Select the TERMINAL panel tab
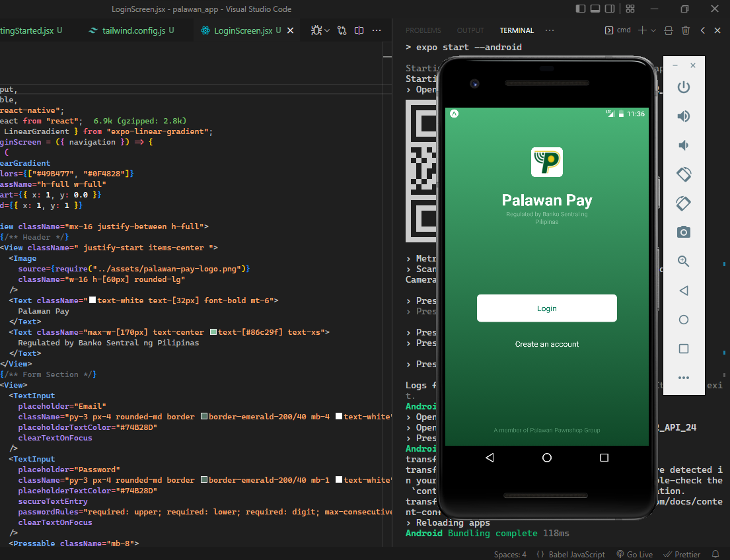 [x=517, y=30]
